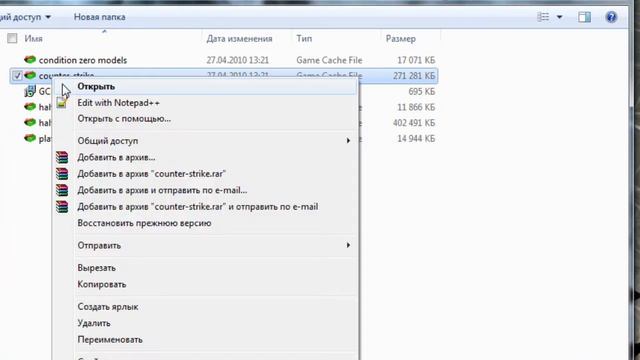Choose "Открыть" in the context menu
Image resolution: width=640 pixels, height=360 pixels.
(x=96, y=87)
